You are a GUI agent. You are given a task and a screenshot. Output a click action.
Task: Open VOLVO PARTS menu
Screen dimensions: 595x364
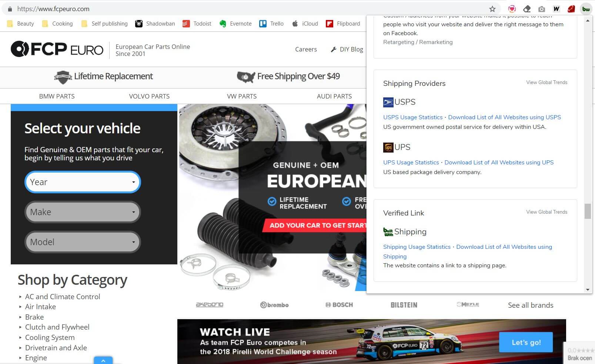pos(149,96)
